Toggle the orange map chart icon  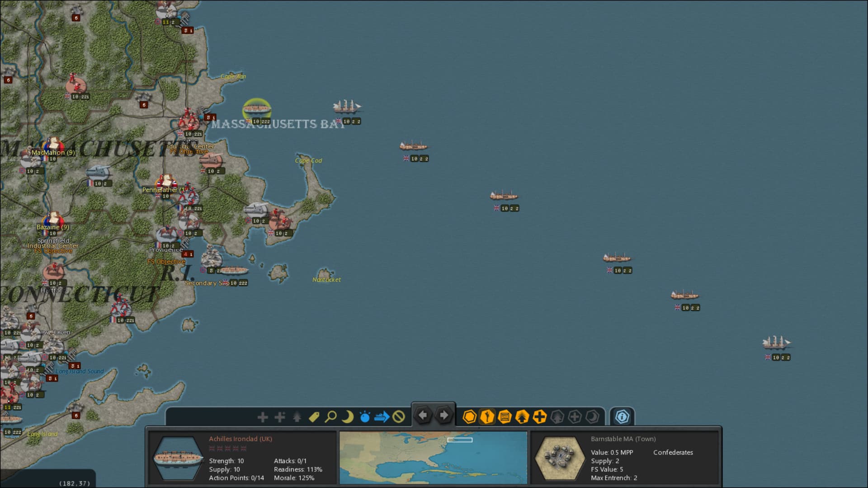click(x=505, y=417)
